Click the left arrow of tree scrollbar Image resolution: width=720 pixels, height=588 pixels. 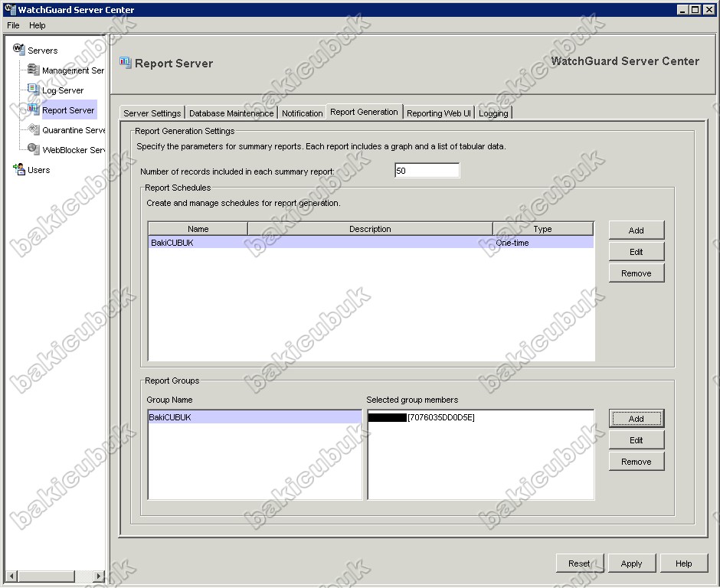point(12,576)
